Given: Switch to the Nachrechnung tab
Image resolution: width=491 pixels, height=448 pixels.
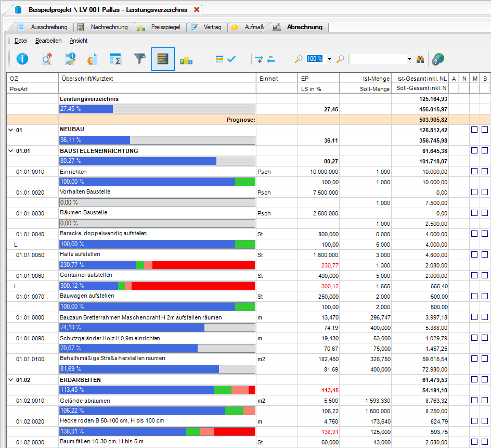Looking at the screenshot, I should [104, 27].
